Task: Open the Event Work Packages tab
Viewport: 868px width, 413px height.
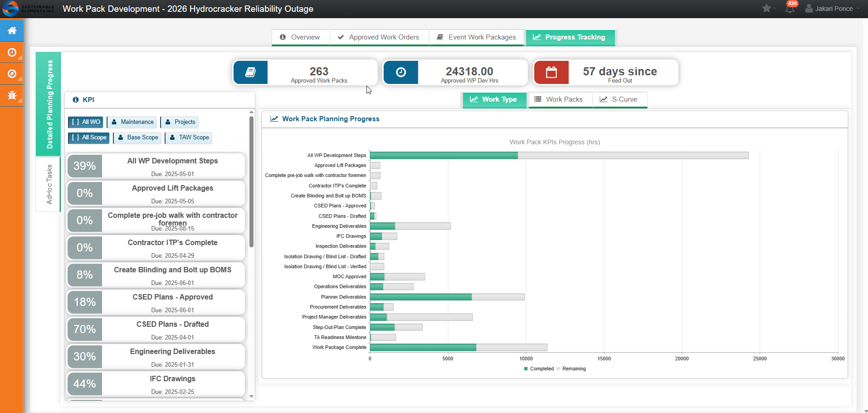Action: tap(477, 37)
